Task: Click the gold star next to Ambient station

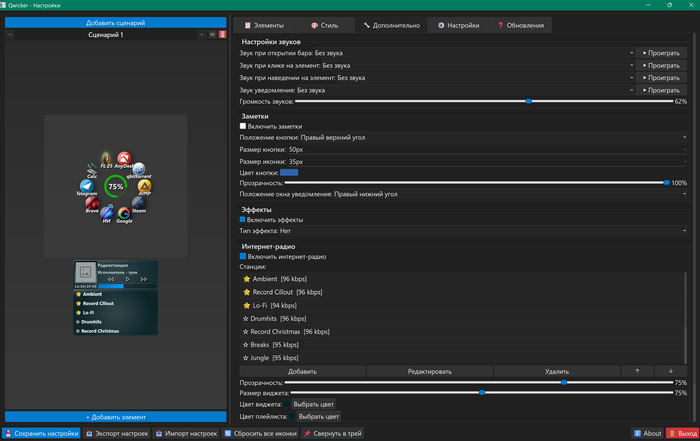Action: tap(246, 279)
